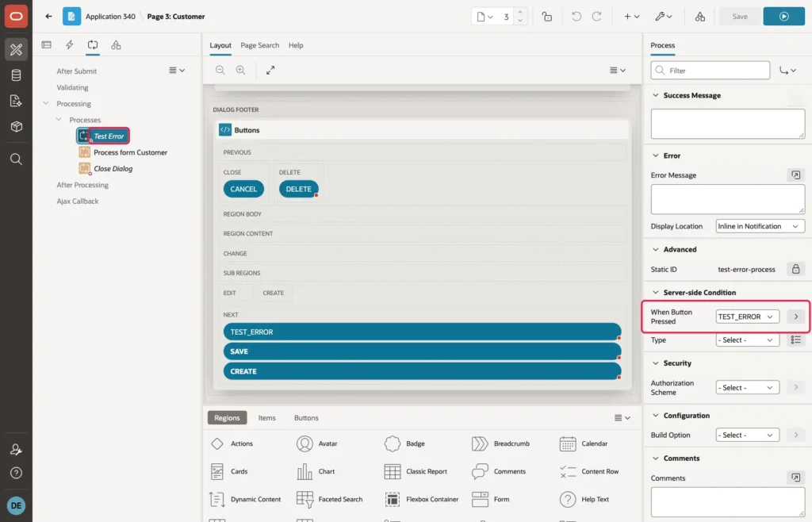Switch to the Rendering tree tab icon
Image resolution: width=812 pixels, height=522 pixels.
point(47,45)
